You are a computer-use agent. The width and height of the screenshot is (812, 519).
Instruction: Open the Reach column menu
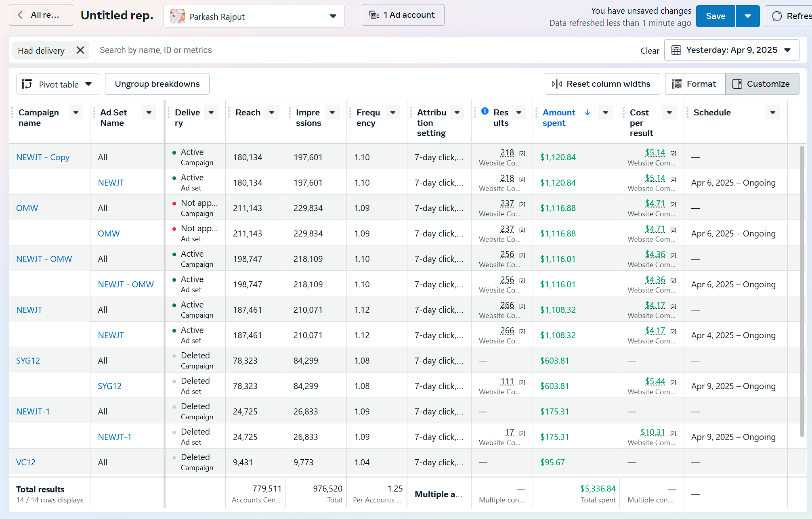pyautogui.click(x=272, y=113)
